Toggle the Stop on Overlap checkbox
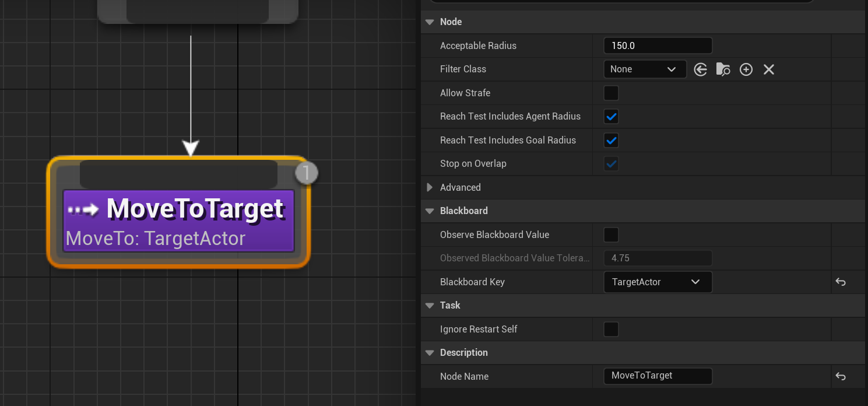The width and height of the screenshot is (868, 406). tap(611, 164)
